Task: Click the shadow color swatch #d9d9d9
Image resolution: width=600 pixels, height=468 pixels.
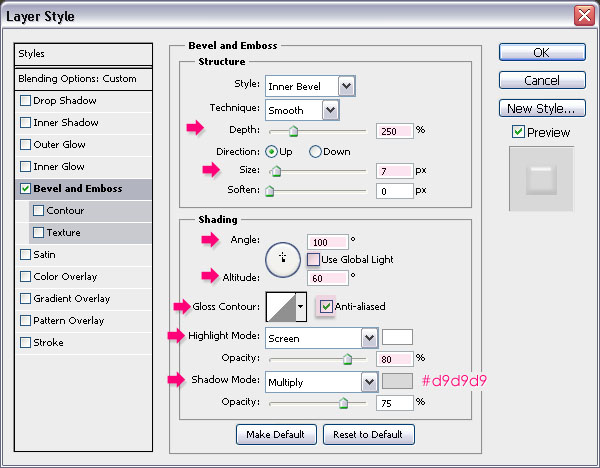Action: click(397, 381)
